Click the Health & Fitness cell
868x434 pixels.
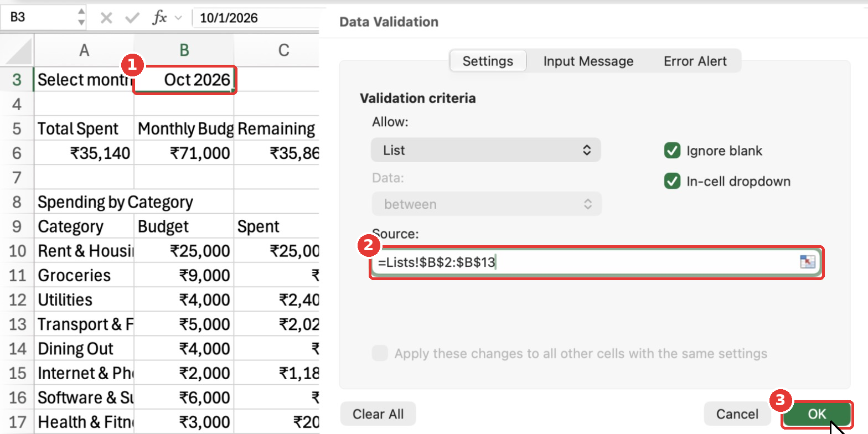84,422
